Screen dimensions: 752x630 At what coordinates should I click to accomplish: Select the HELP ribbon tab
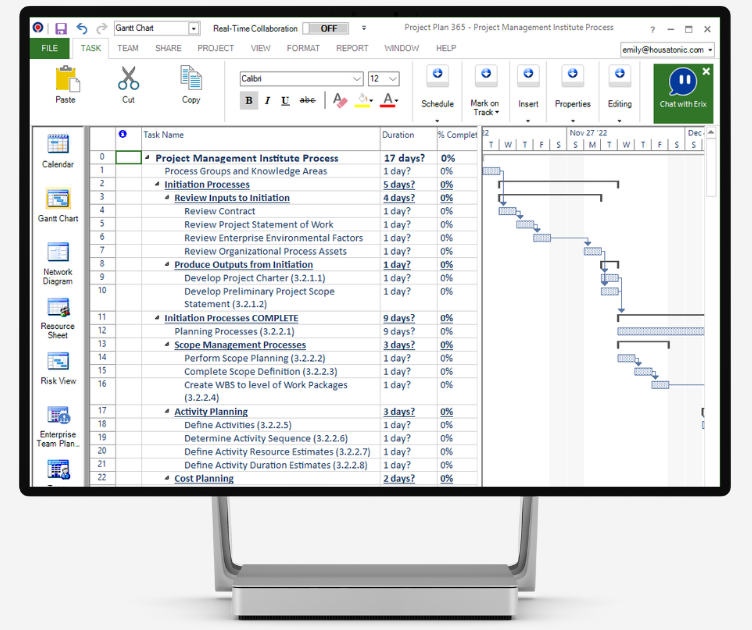click(446, 48)
